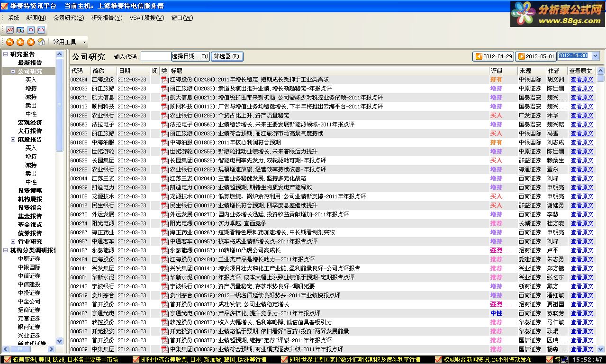The image size is (606, 364).
Task: Open PDF icon for 丽江旅游 索道及演出 row
Action: pos(165,89)
